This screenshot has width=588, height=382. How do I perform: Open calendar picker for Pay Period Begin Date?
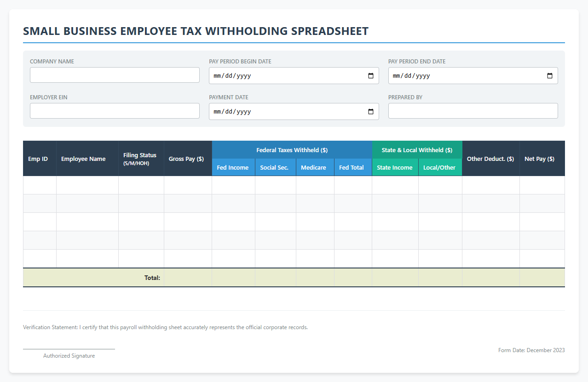[371, 76]
